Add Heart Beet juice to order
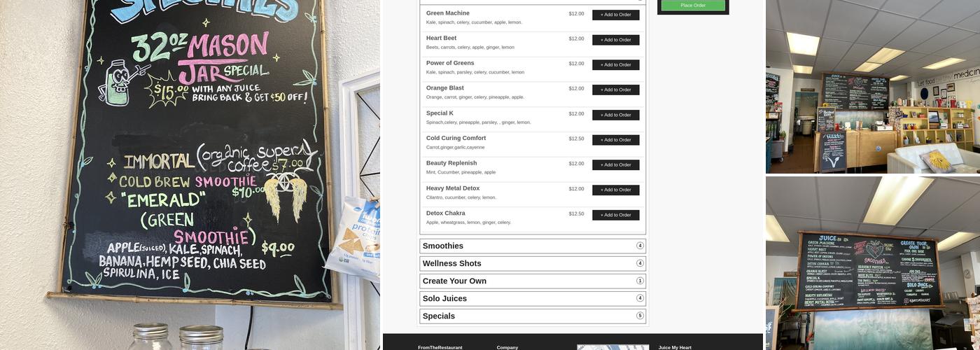Screen dimensions: 980x350 coord(615,40)
